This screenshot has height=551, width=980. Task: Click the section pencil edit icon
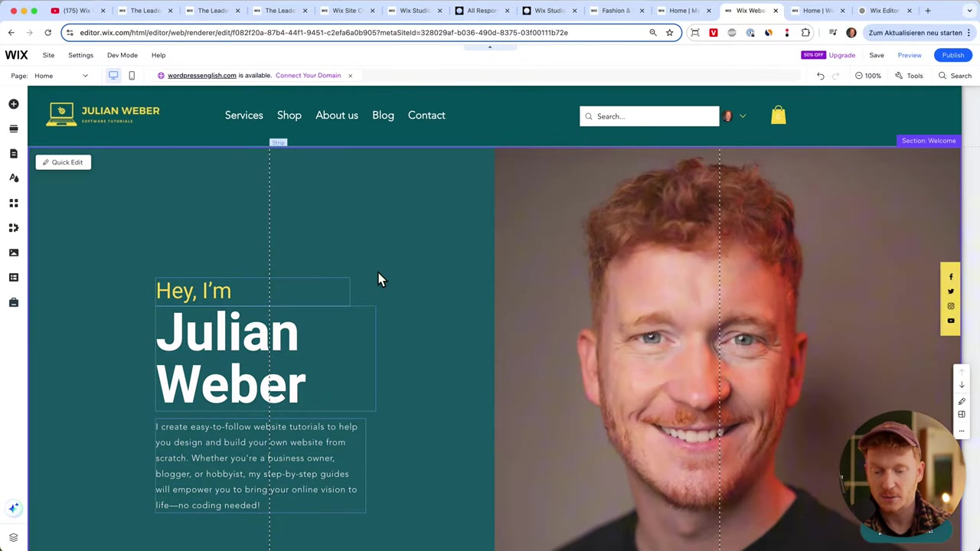click(962, 401)
